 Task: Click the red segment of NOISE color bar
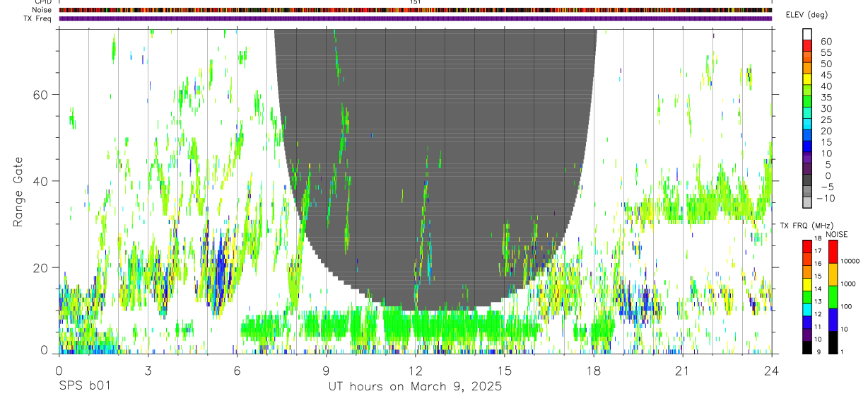[x=833, y=251]
